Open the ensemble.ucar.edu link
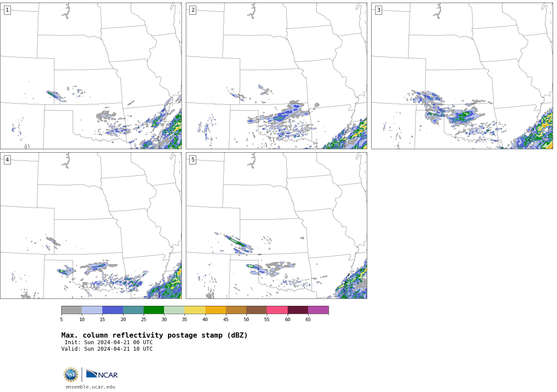557x392 pixels. pos(91,387)
